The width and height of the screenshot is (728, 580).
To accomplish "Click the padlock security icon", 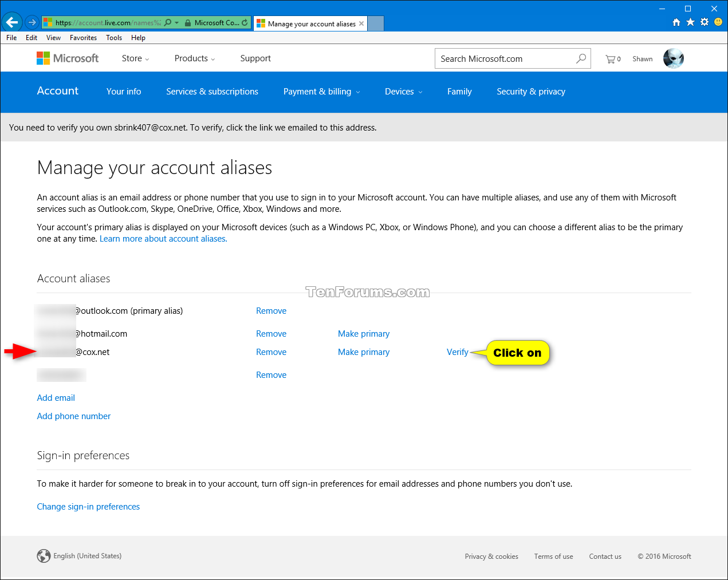I will 187,23.
